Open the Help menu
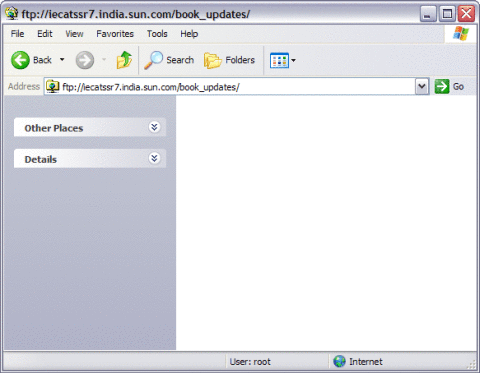 click(x=189, y=34)
